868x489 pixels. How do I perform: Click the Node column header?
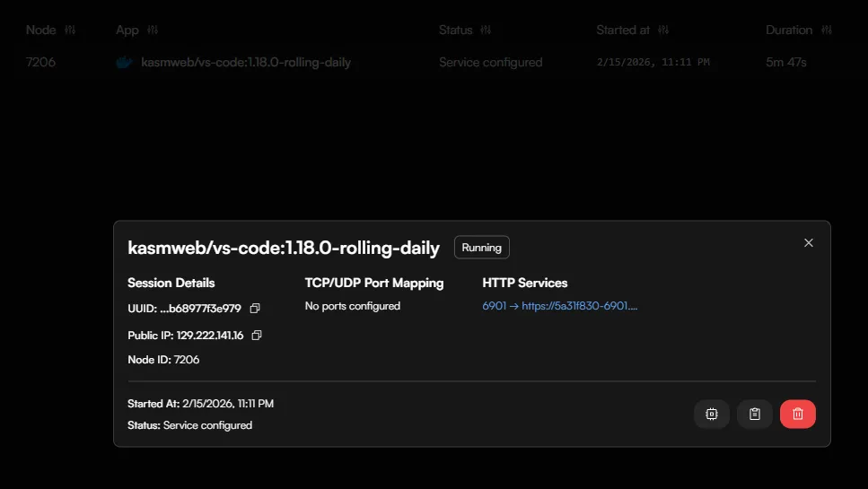[x=41, y=30]
